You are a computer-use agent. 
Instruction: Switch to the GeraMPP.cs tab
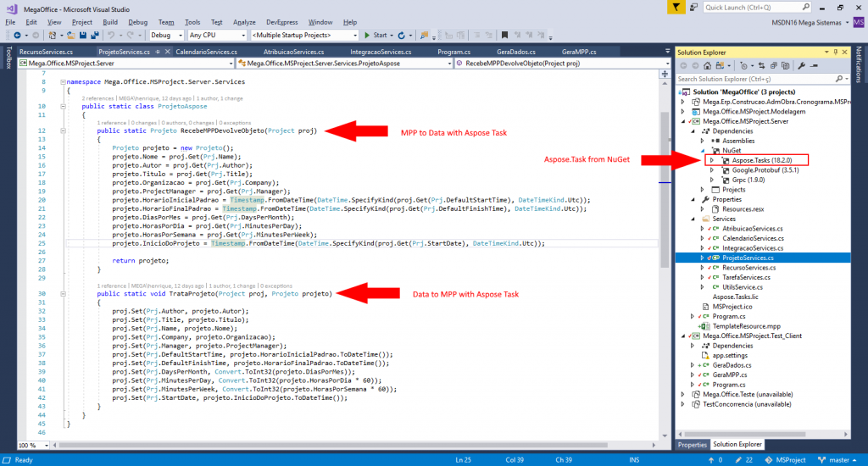[579, 52]
